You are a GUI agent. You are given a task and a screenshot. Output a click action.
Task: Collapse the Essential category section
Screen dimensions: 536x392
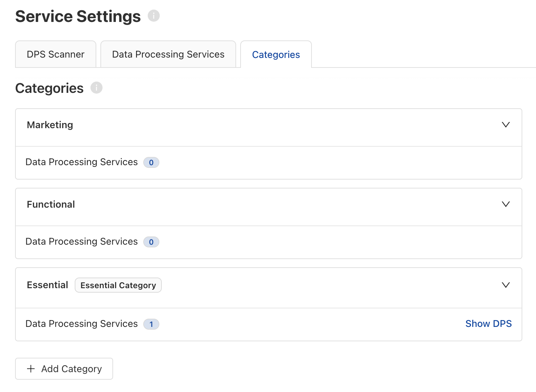click(x=506, y=285)
